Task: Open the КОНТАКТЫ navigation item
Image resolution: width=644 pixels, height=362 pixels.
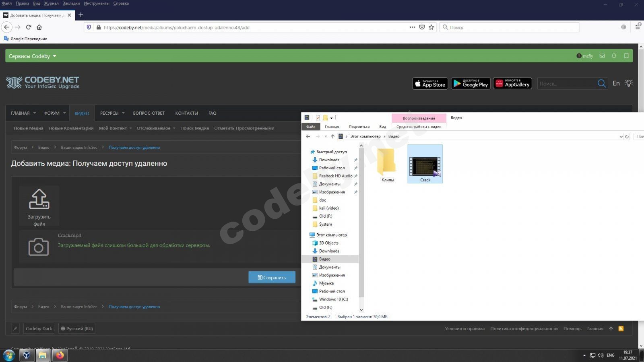Action: pos(186,113)
